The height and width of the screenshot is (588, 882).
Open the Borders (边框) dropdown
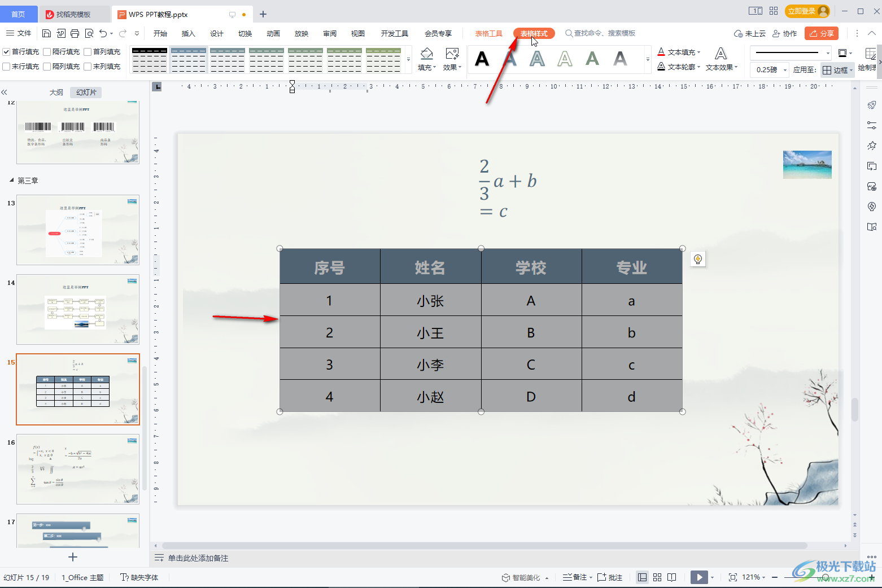point(838,70)
